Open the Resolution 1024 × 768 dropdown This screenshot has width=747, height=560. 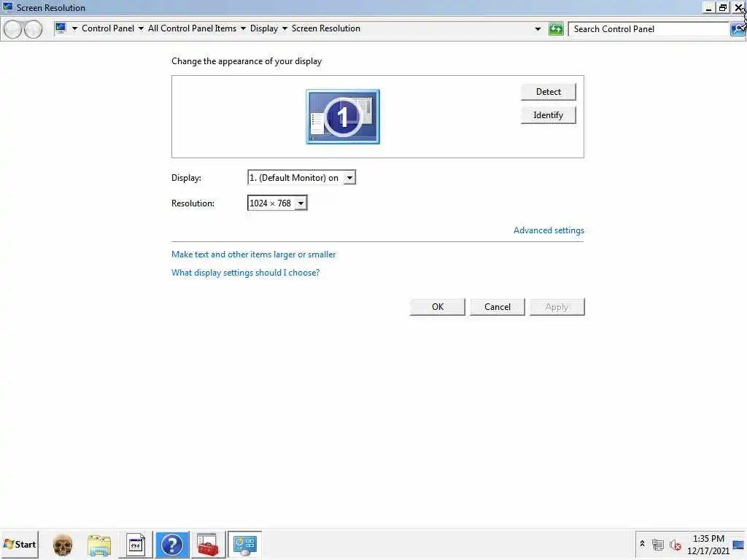[301, 203]
